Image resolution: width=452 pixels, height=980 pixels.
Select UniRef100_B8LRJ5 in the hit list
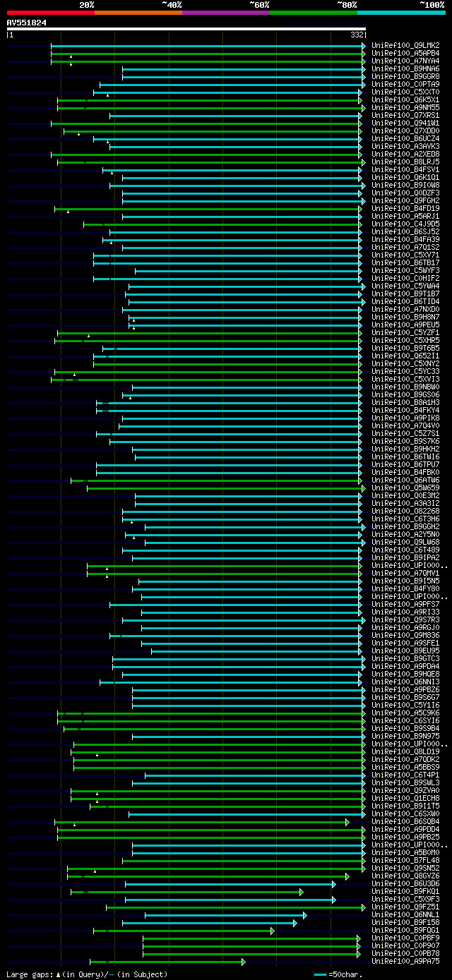[405, 162]
